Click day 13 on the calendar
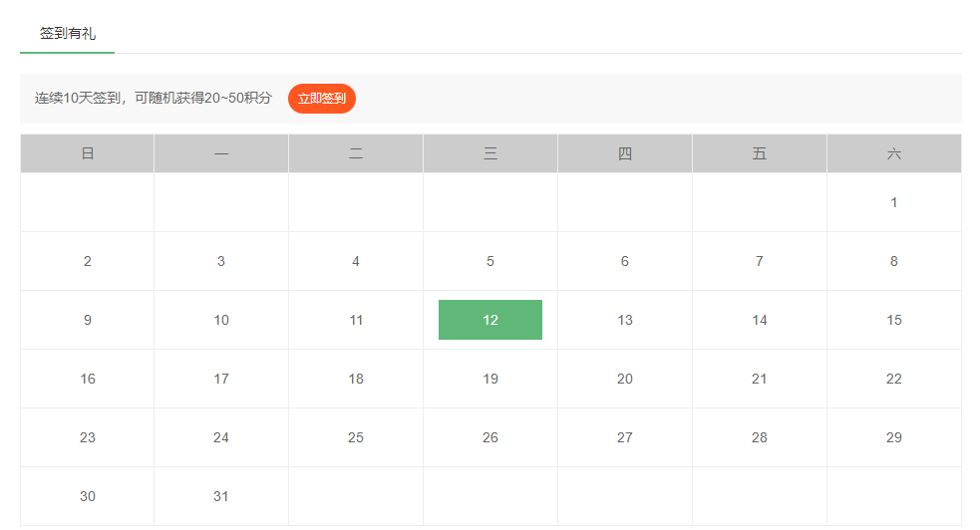The width and height of the screenshot is (980, 530). point(625,320)
